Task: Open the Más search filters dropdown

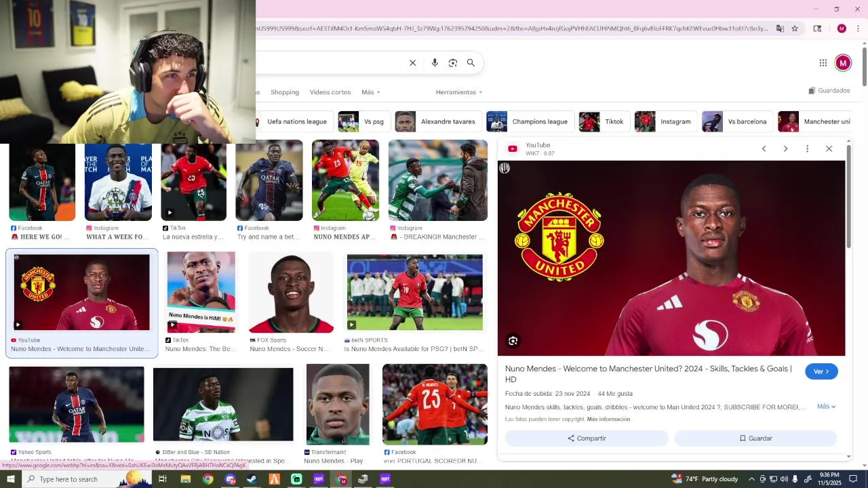Action: click(370, 92)
